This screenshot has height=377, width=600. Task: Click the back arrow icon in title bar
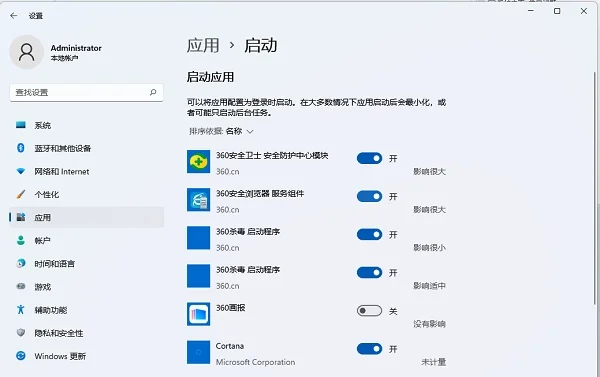[14, 16]
